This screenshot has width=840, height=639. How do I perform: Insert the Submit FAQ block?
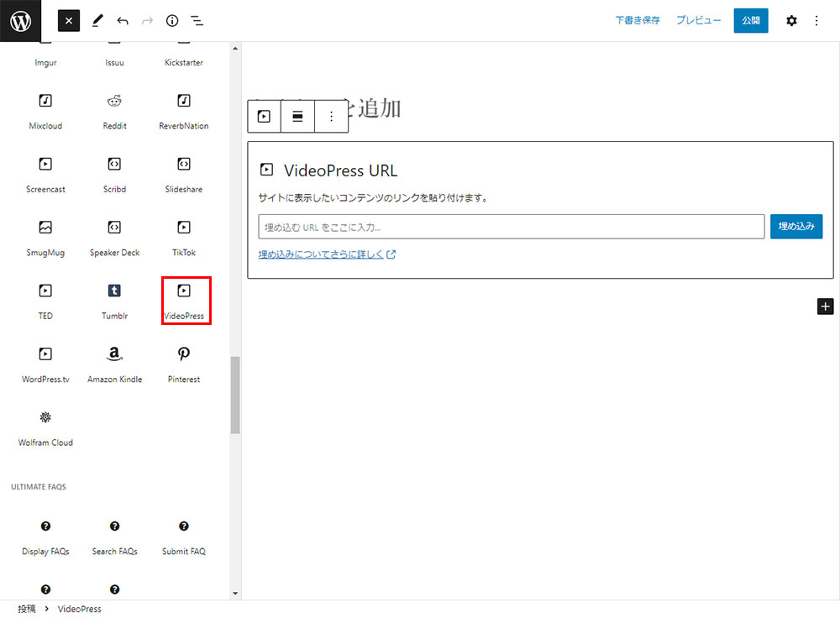click(x=184, y=537)
